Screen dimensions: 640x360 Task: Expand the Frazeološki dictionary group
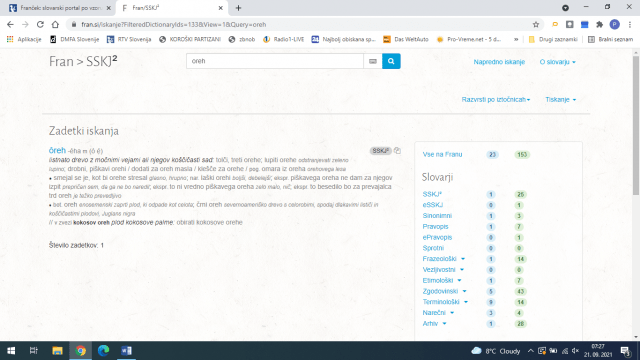click(x=463, y=259)
